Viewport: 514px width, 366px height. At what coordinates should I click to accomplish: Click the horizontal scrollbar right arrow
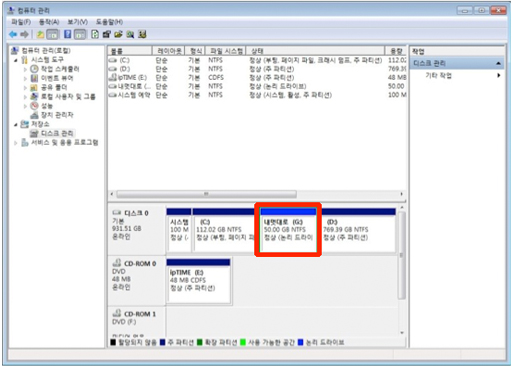402,194
